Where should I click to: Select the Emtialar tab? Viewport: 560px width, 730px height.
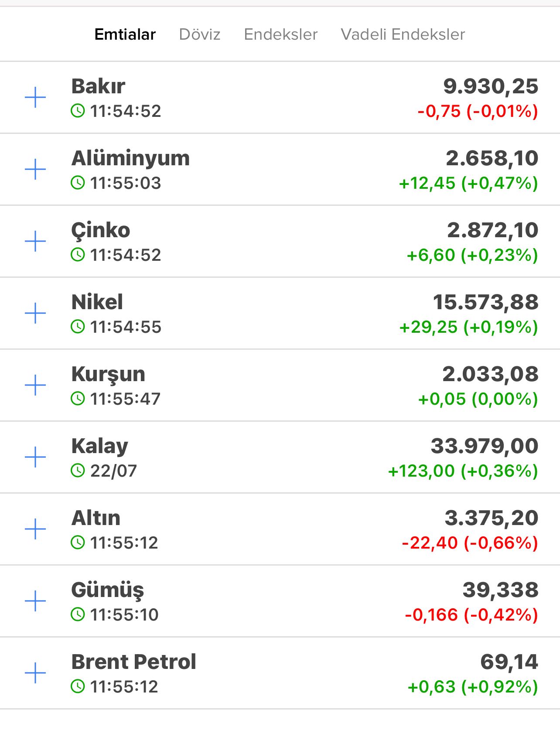(125, 34)
